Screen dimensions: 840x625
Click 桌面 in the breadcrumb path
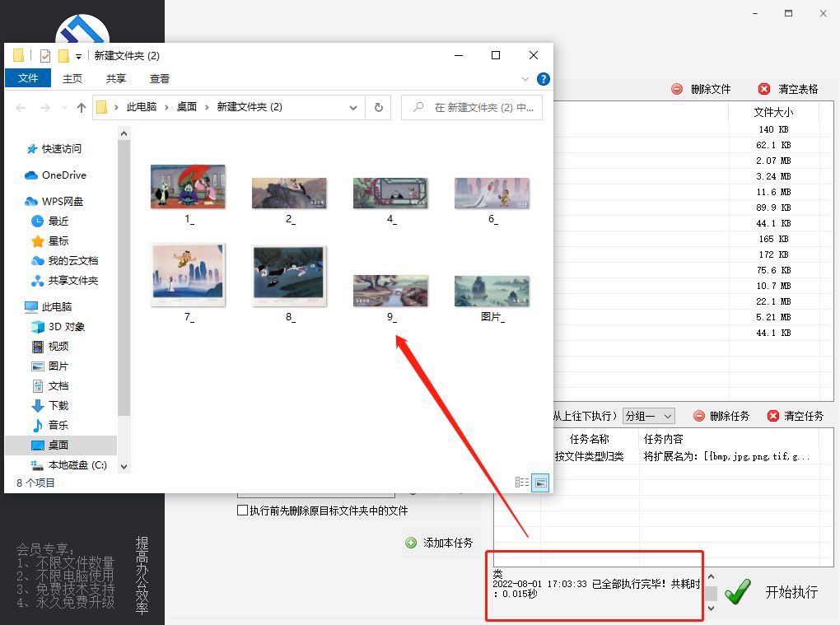187,107
